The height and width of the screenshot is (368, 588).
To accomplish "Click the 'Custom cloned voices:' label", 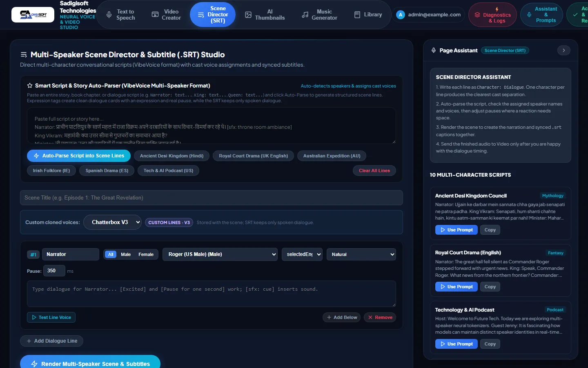I will pyautogui.click(x=53, y=222).
